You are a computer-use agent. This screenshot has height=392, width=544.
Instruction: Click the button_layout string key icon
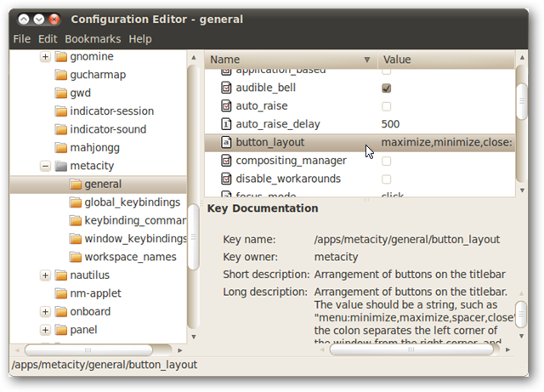point(226,142)
